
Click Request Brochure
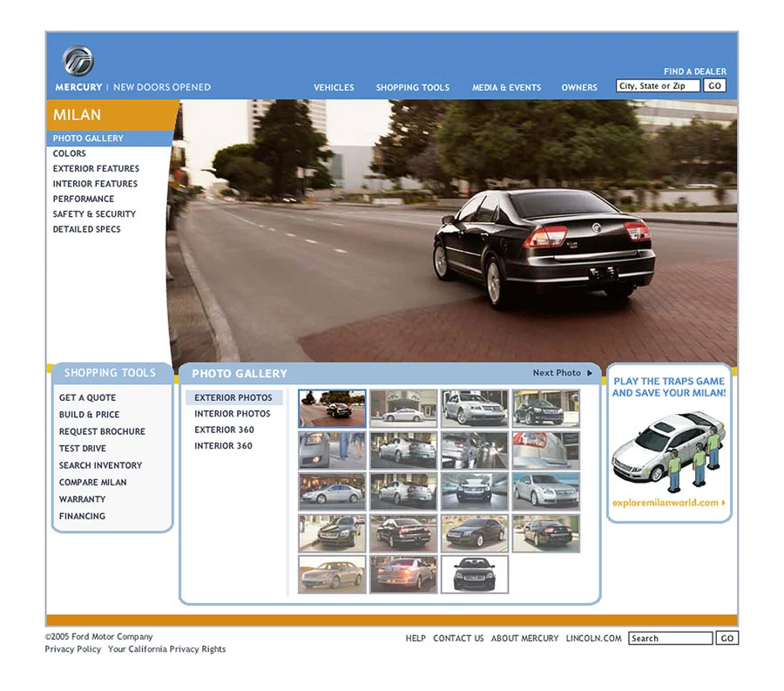102,431
